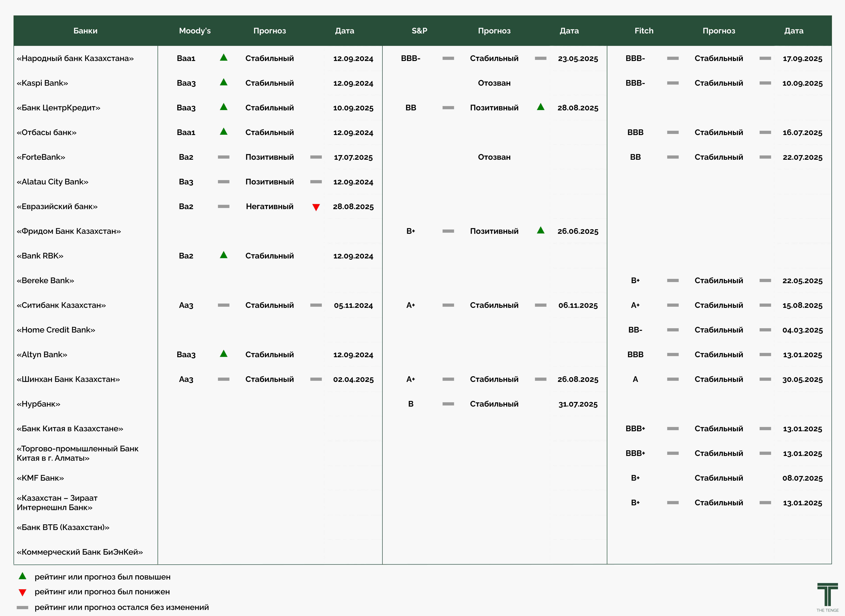Image resolution: width=845 pixels, height=616 pixels.
Task: Click the Moody's column header
Action: (195, 31)
